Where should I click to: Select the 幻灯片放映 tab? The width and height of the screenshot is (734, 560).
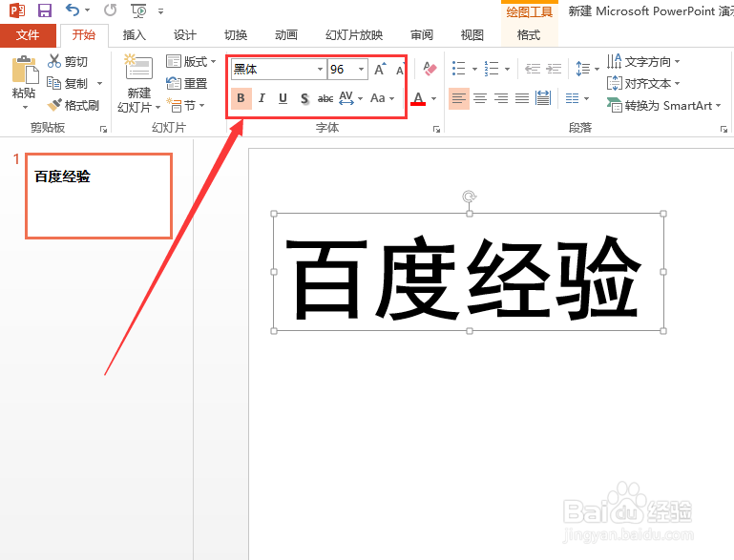tap(354, 35)
